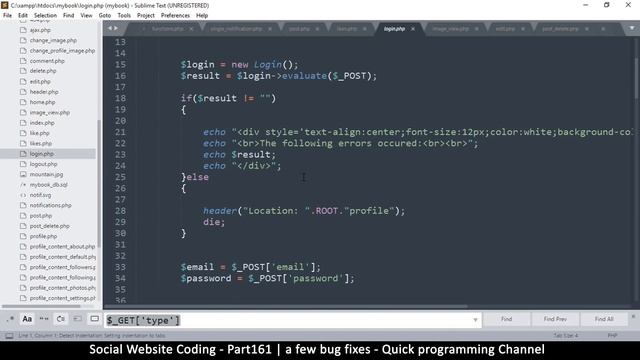Open the Tools menu
The image size is (640, 360).
[x=124, y=16]
